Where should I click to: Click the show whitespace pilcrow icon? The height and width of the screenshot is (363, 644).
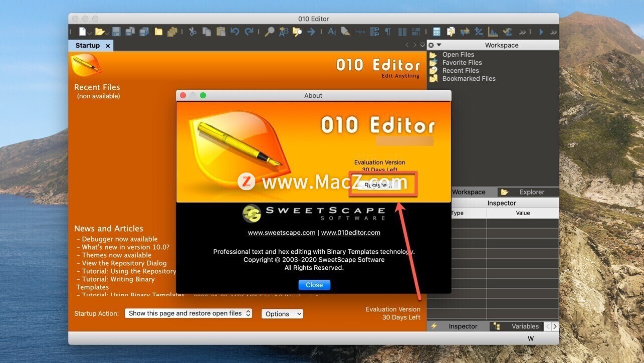tap(388, 32)
